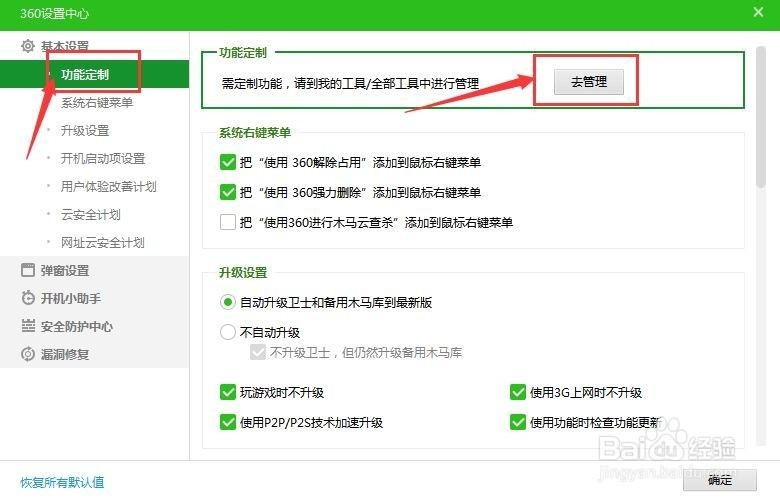Close the 360设置中心 window
The image size is (780, 500).
point(758,12)
